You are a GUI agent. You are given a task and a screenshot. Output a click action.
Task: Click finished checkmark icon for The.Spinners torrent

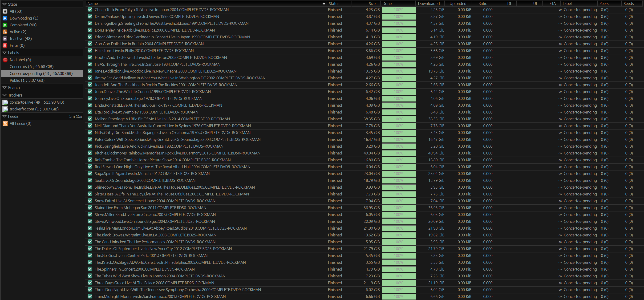pyautogui.click(x=90, y=269)
